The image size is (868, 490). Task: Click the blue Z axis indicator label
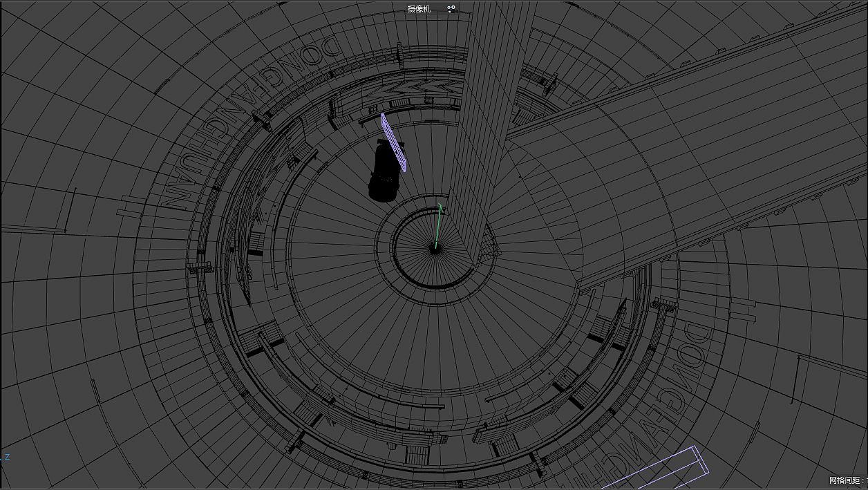(x=7, y=457)
